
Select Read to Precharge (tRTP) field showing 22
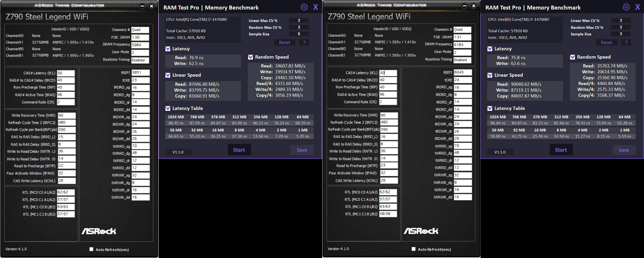pos(67,166)
